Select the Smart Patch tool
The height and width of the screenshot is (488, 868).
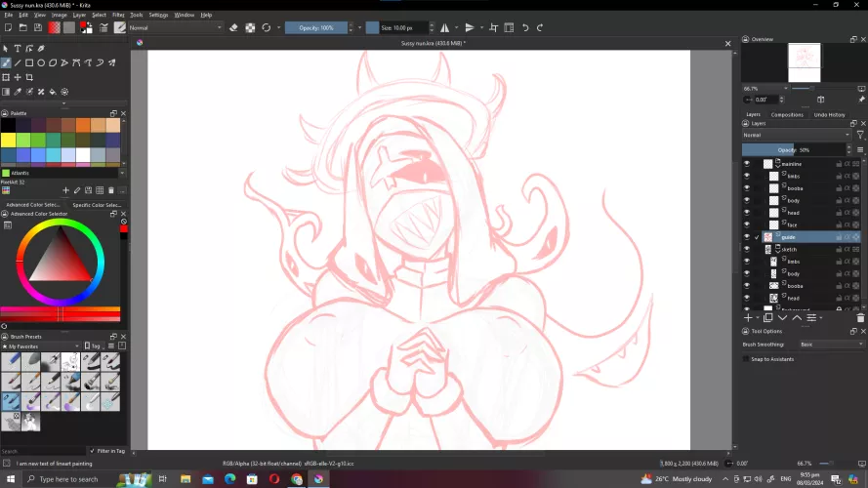[41, 92]
